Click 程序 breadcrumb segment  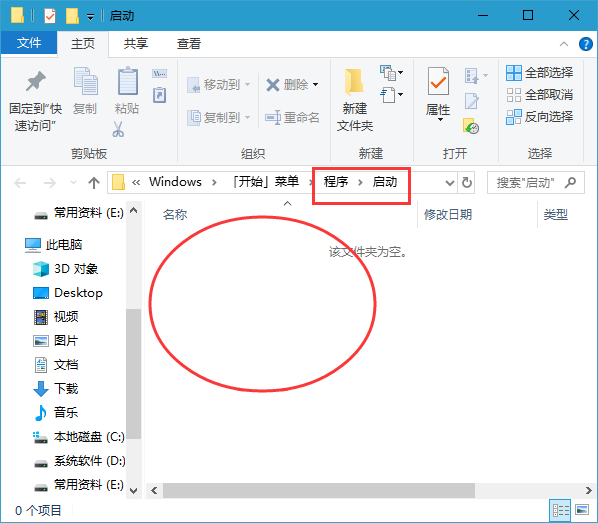coord(336,182)
